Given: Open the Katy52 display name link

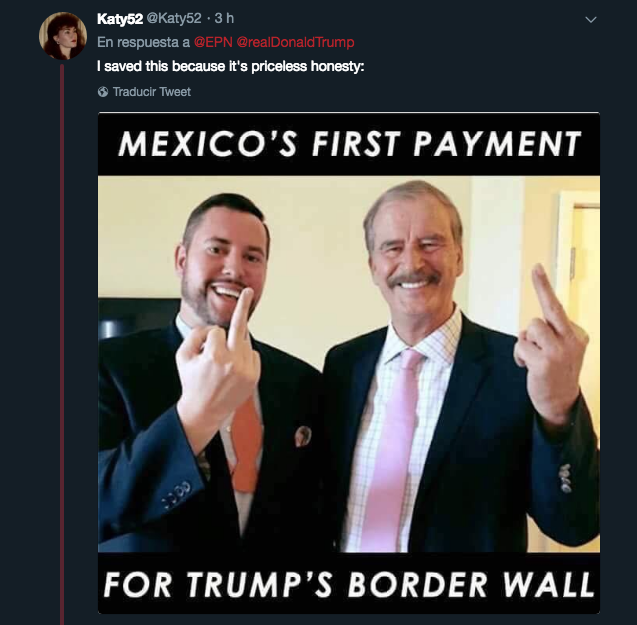Looking at the screenshot, I should tap(120, 18).
